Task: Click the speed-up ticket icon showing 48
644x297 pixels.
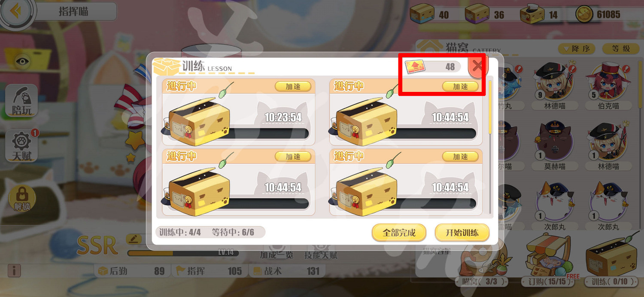Action: [x=415, y=67]
